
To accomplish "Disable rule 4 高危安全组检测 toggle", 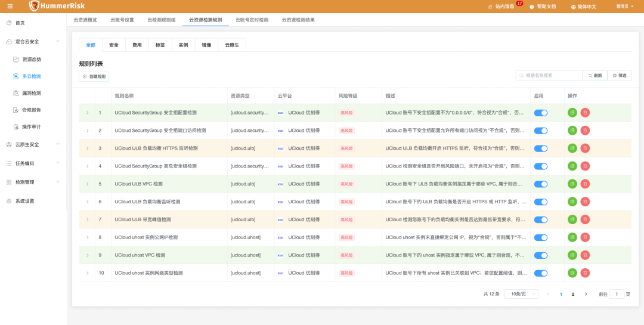I will pyautogui.click(x=540, y=166).
